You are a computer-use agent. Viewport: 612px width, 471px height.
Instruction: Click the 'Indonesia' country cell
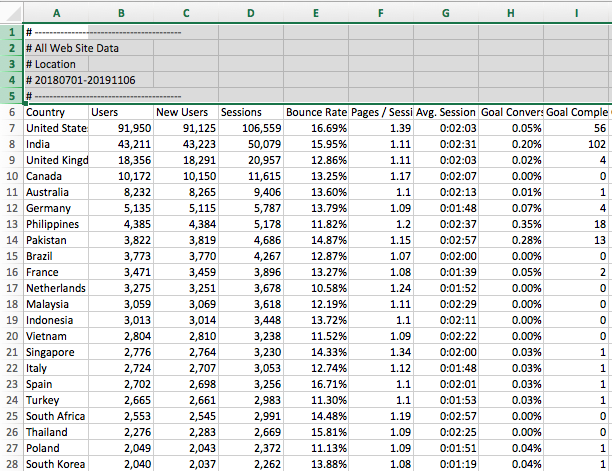point(56,320)
